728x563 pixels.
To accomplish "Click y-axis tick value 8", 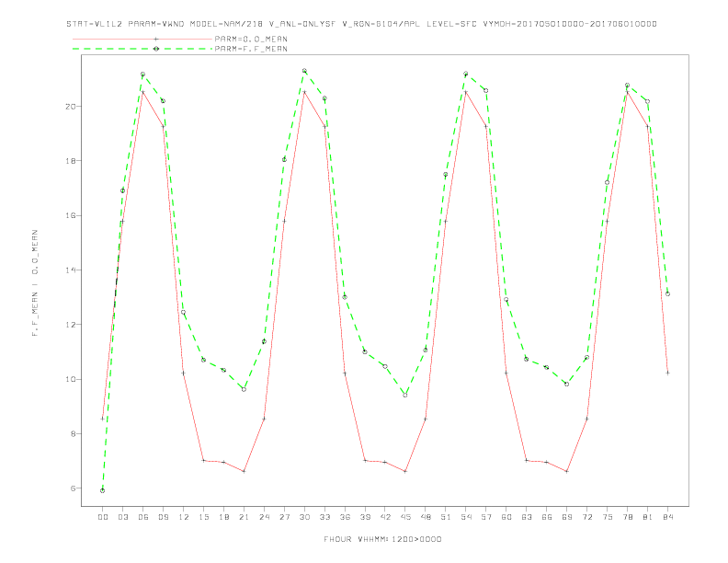I will point(73,434).
